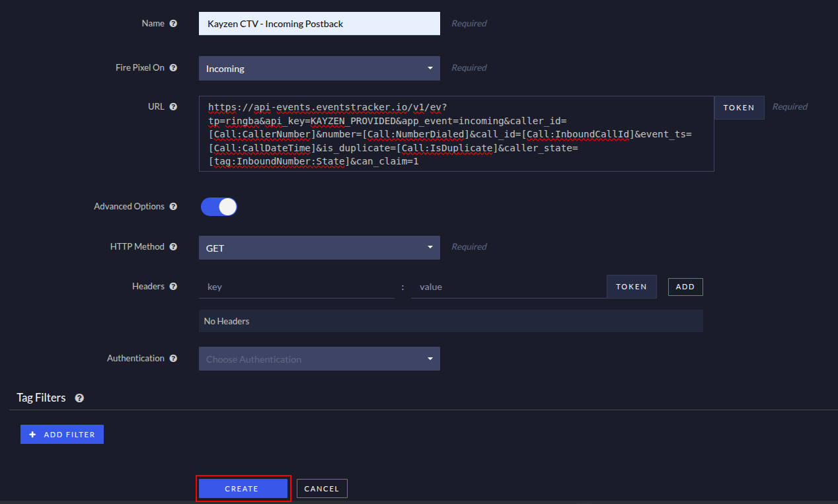Click the ADD header button

pos(685,287)
